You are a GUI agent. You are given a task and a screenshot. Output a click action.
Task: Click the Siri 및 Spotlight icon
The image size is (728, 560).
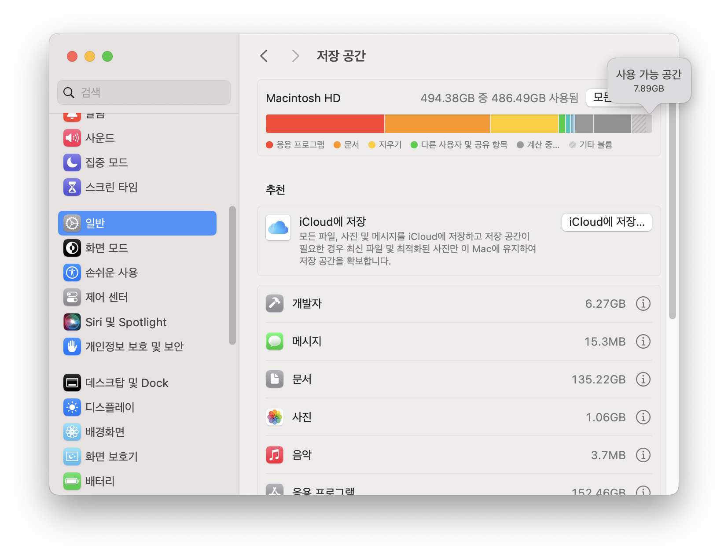(x=72, y=322)
